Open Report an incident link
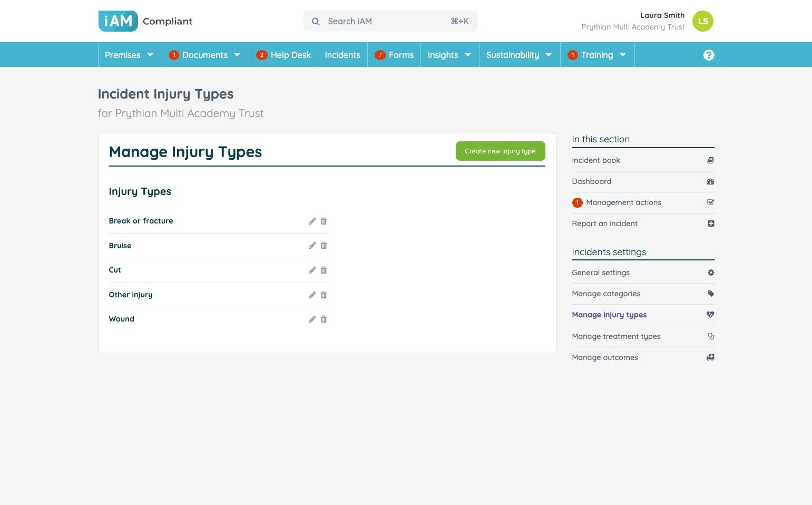 pos(604,224)
